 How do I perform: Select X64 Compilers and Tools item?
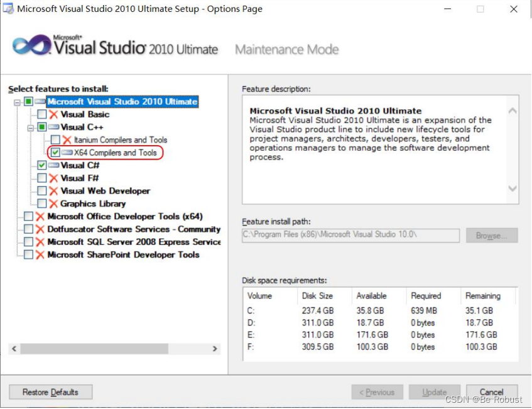(116, 153)
